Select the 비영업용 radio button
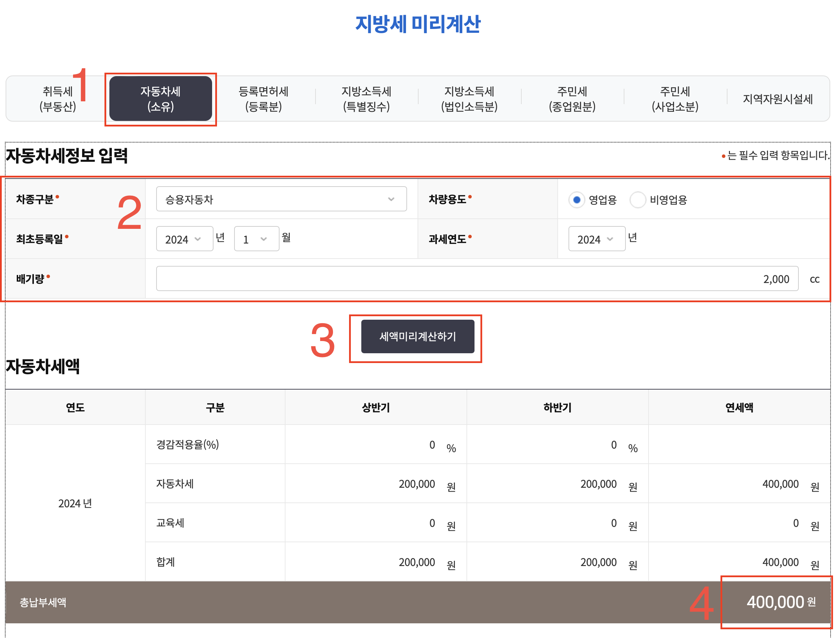The height and width of the screenshot is (638, 840). [638, 200]
